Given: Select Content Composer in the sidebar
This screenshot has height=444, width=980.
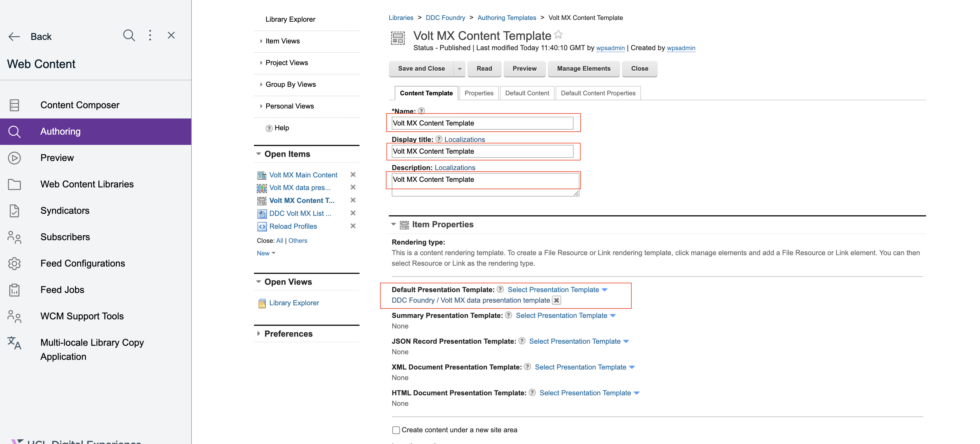Looking at the screenshot, I should click(79, 105).
